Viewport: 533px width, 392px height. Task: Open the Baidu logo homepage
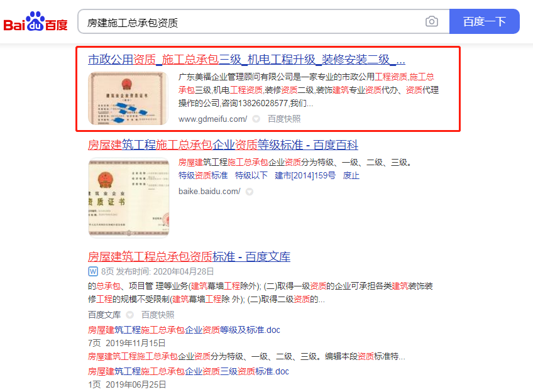click(35, 21)
